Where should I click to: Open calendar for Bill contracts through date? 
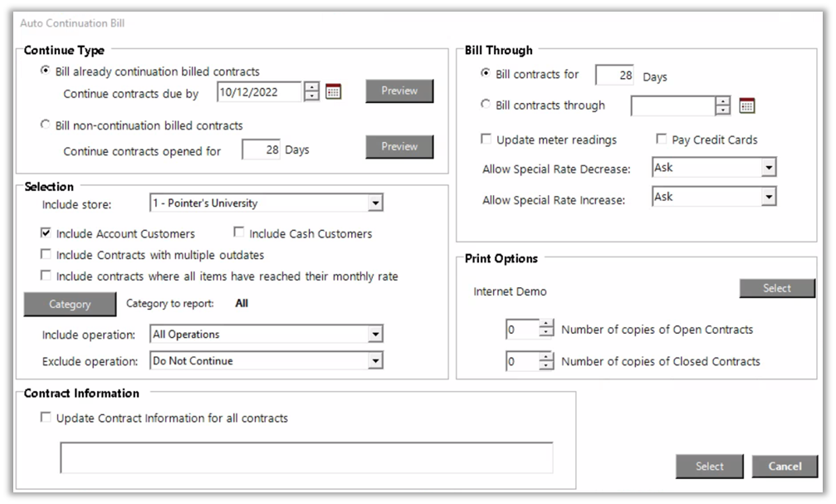tap(746, 105)
